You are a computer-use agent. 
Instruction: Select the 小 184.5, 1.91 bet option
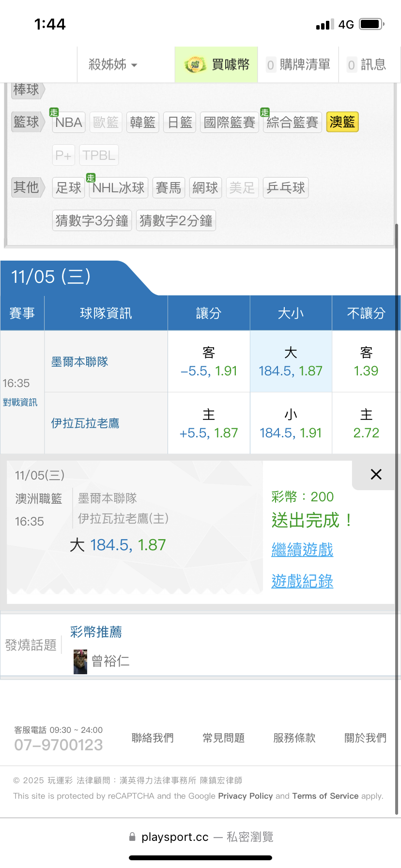point(291,424)
